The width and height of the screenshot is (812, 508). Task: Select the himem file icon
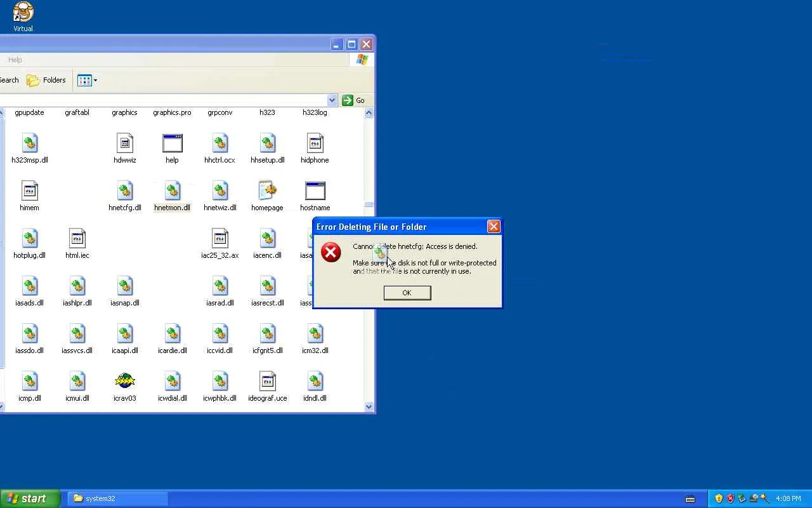(30, 190)
